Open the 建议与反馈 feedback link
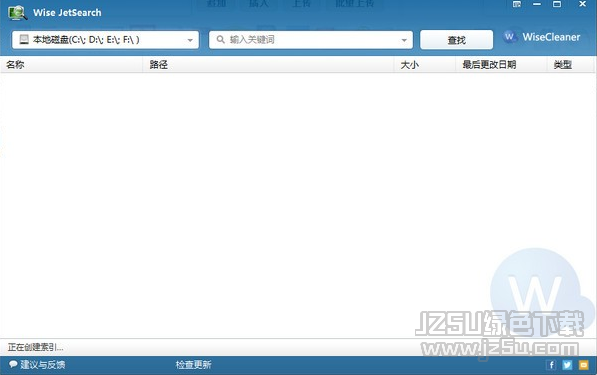597x375 pixels. pyautogui.click(x=42, y=365)
